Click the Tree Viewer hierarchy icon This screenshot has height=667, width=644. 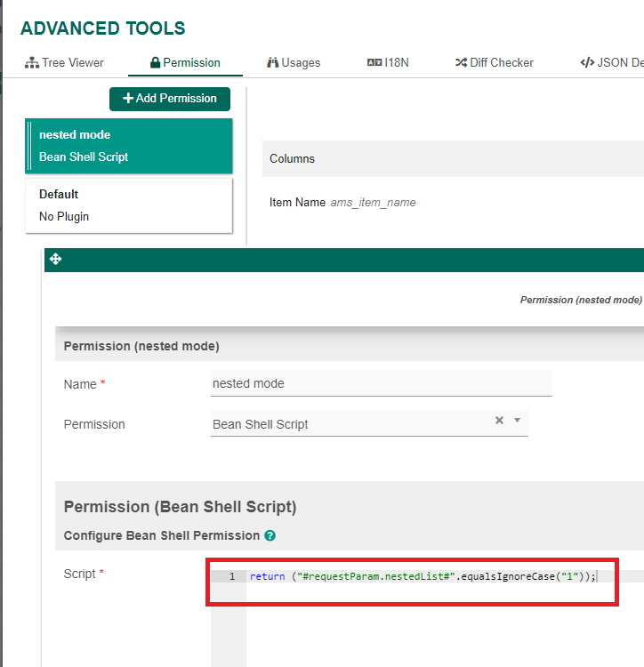(32, 63)
